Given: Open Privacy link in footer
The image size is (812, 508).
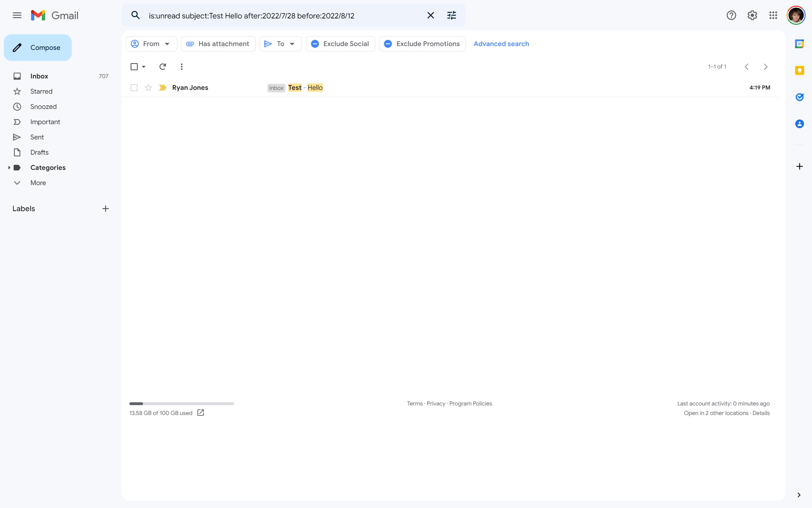Looking at the screenshot, I should pyautogui.click(x=436, y=404).
